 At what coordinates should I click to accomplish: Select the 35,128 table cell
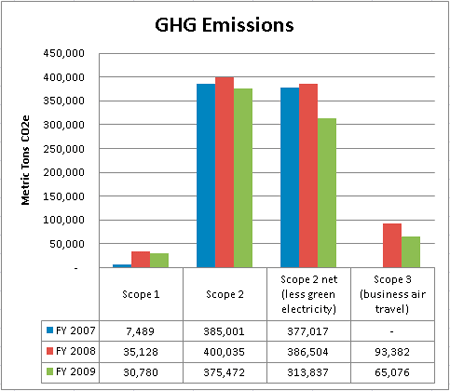pyautogui.click(x=141, y=352)
